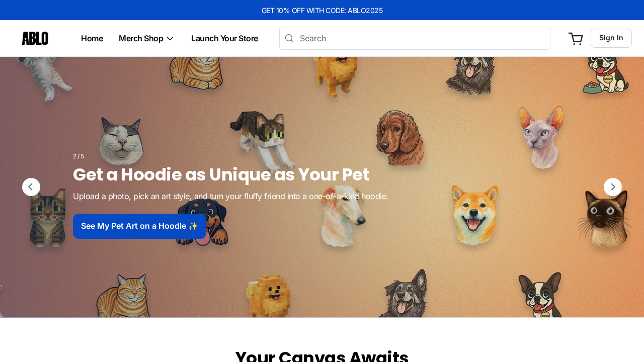Click the search magnifier icon

pyautogui.click(x=289, y=38)
